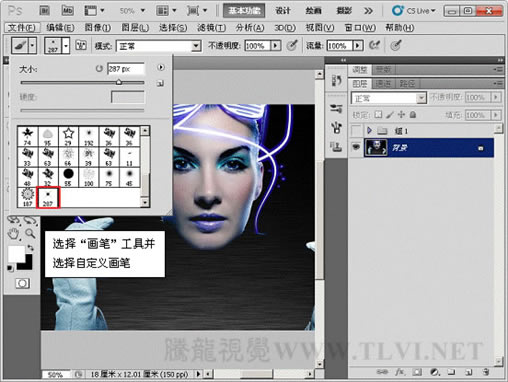
Task: Toggle the brush panel icon in options bar
Action: 81,45
